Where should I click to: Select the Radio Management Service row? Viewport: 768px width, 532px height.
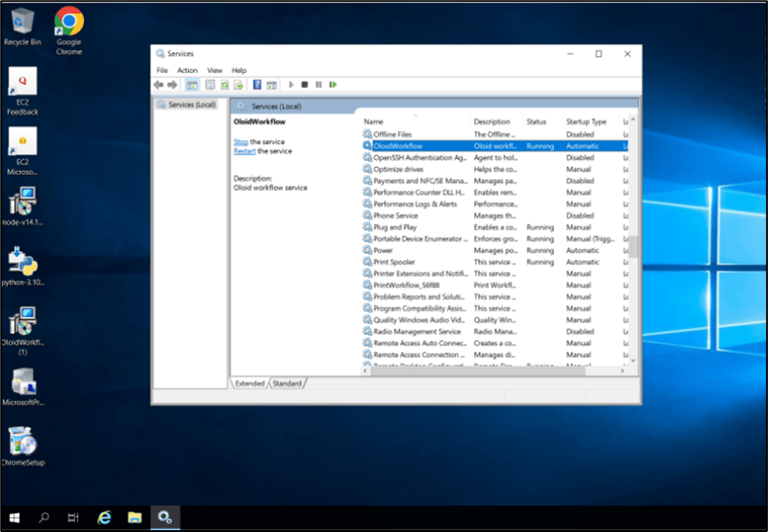click(495, 331)
